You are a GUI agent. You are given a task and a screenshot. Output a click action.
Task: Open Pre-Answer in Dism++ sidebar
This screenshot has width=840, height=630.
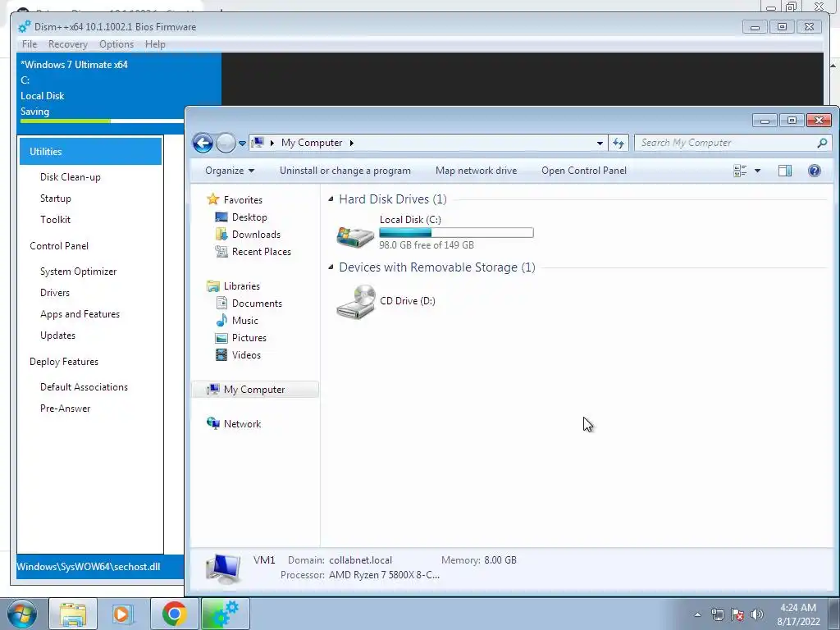click(65, 409)
